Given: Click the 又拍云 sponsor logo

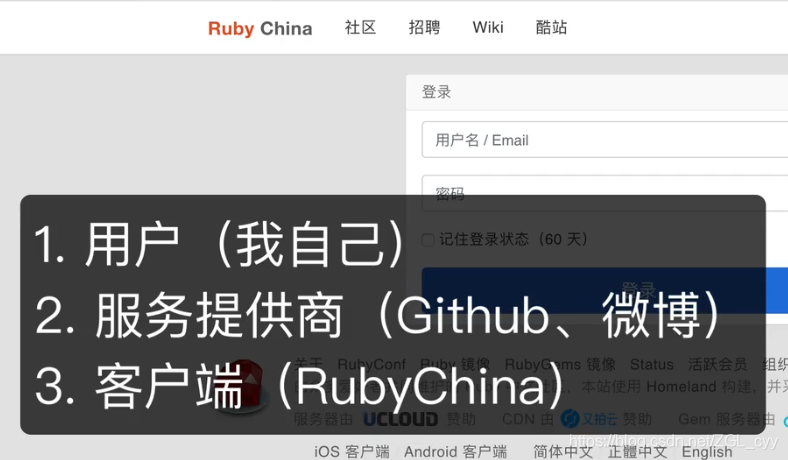Looking at the screenshot, I should pyautogui.click(x=589, y=419).
